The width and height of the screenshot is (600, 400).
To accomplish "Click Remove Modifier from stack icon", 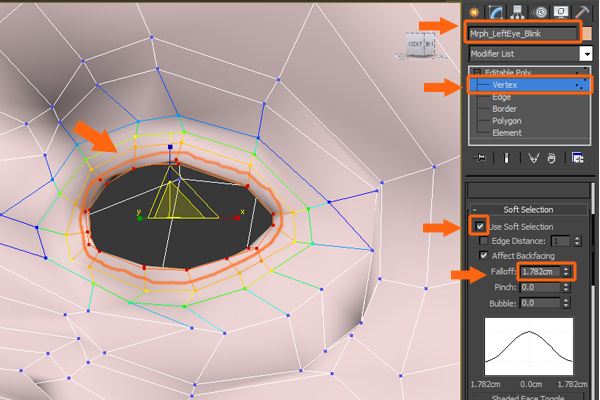I will point(551,158).
